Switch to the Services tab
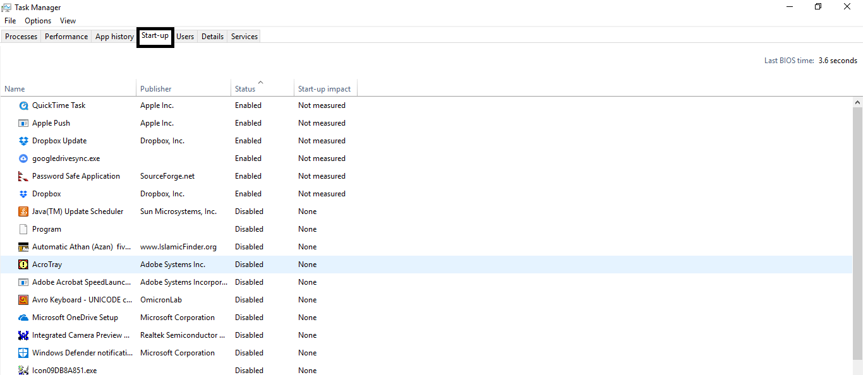Image resolution: width=868 pixels, height=375 pixels. 244,37
